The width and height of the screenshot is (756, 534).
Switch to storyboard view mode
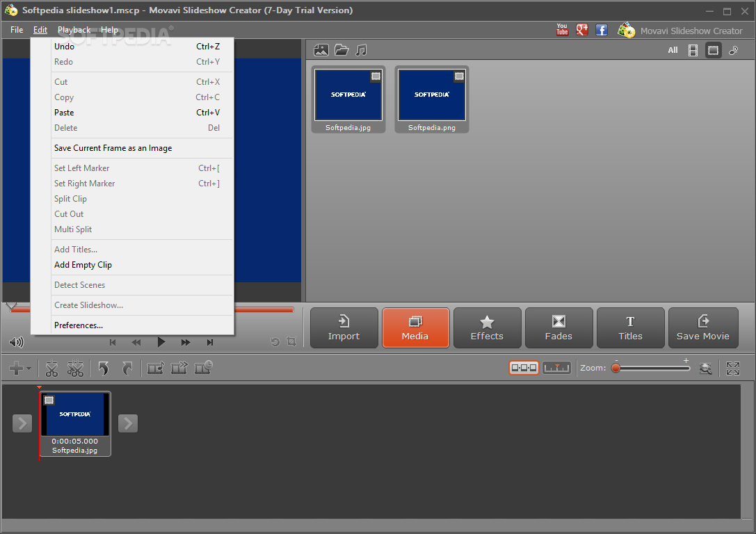(x=524, y=368)
